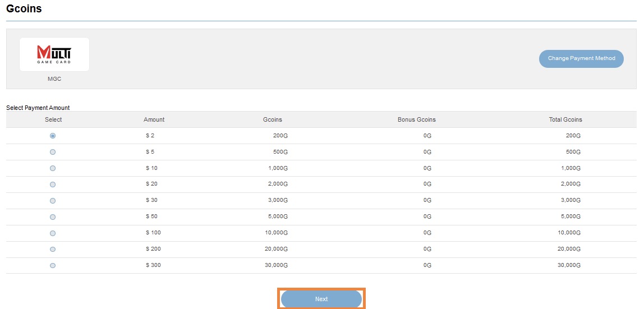The image size is (644, 309).
Task: Select the $ 300 amount radio button
Action: 53,265
